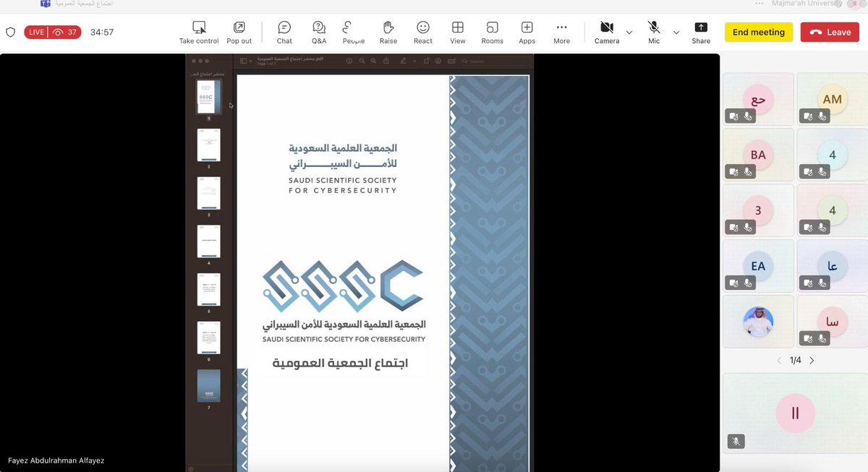This screenshot has height=472, width=868.
Task: Toggle the Preview sidebar view button
Action: point(243,61)
